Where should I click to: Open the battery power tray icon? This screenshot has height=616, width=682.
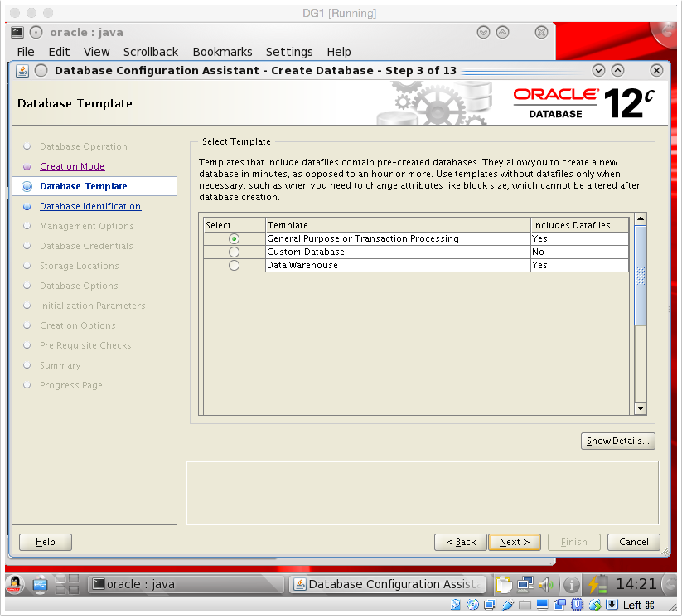click(x=597, y=584)
